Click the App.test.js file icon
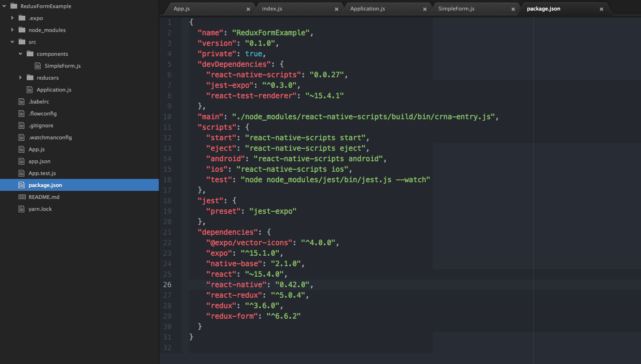Screen dimensions: 641x364 tap(21, 173)
